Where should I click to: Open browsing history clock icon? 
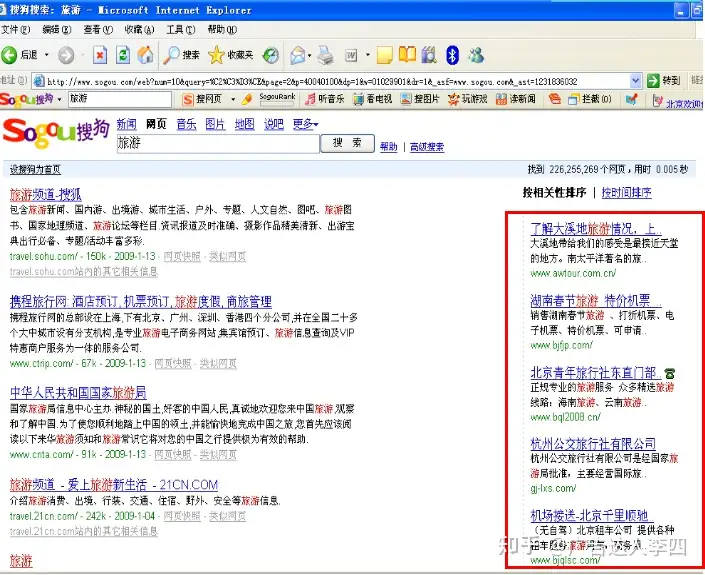click(270, 55)
